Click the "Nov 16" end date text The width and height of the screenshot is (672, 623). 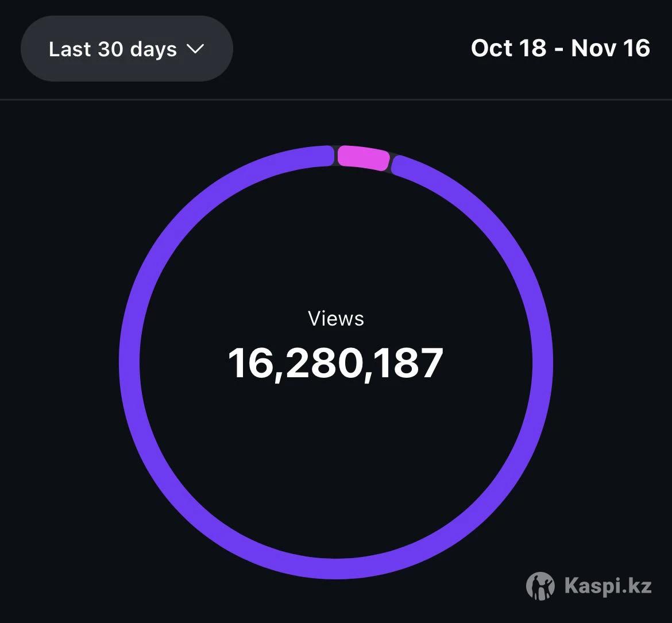(x=611, y=48)
